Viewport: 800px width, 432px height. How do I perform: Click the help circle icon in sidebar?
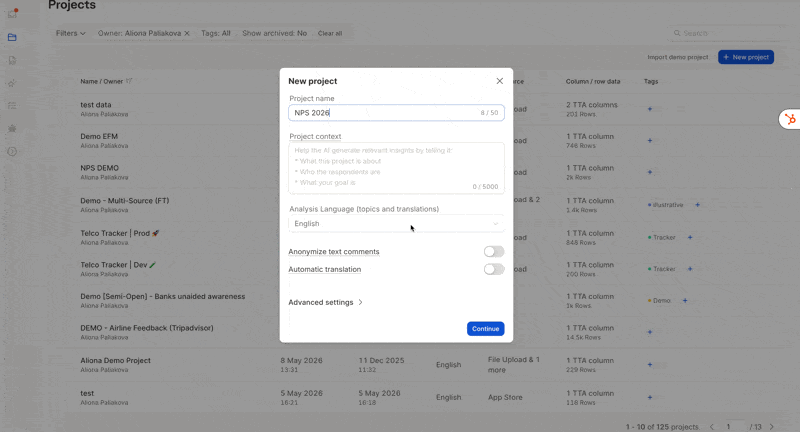[12, 151]
